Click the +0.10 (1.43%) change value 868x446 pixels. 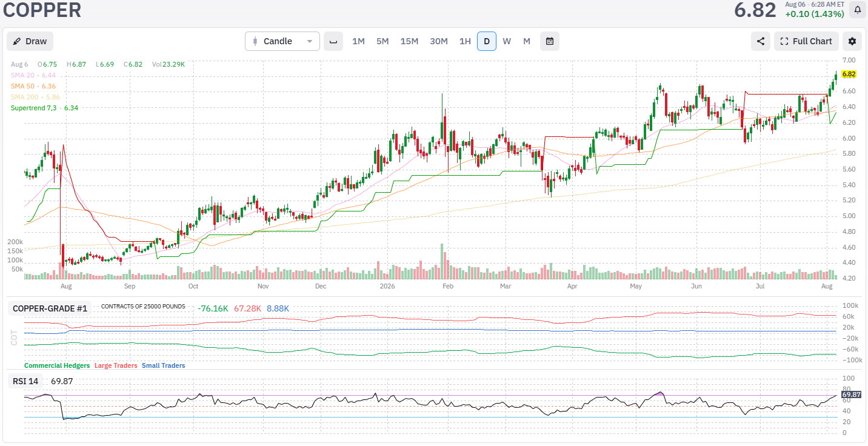coord(815,15)
